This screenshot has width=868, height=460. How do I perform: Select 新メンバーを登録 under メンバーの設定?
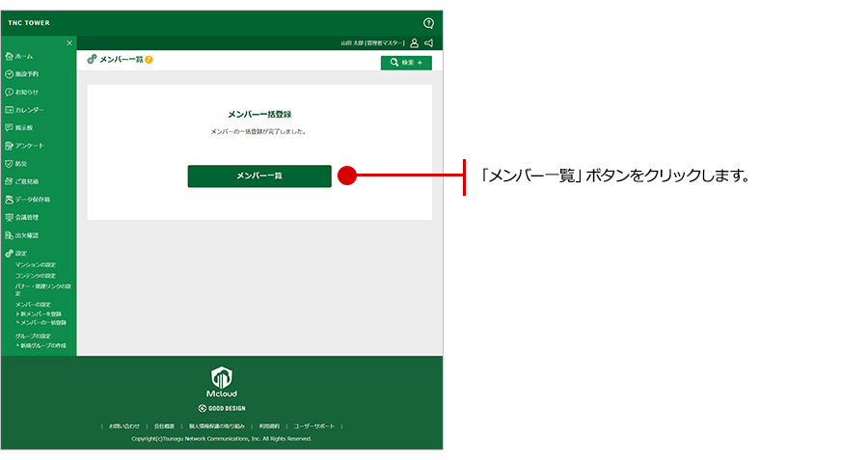coord(41,314)
